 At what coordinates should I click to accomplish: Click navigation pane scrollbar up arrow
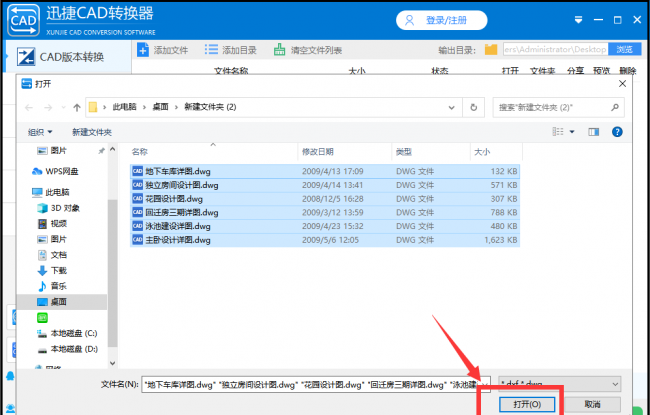coord(112,150)
